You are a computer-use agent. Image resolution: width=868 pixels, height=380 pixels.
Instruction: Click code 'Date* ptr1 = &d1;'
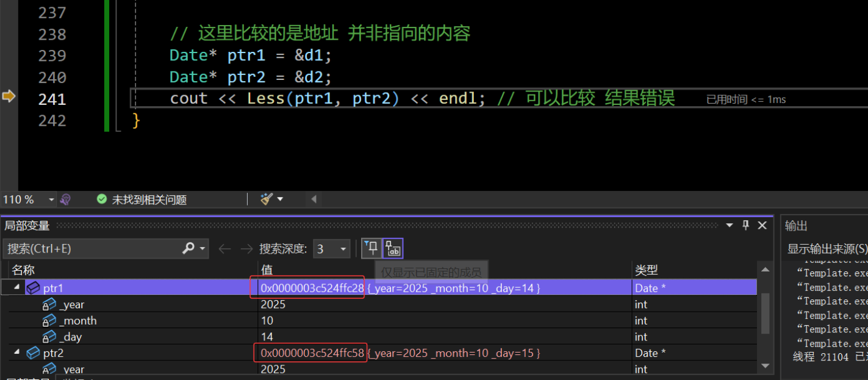pyautogui.click(x=250, y=56)
